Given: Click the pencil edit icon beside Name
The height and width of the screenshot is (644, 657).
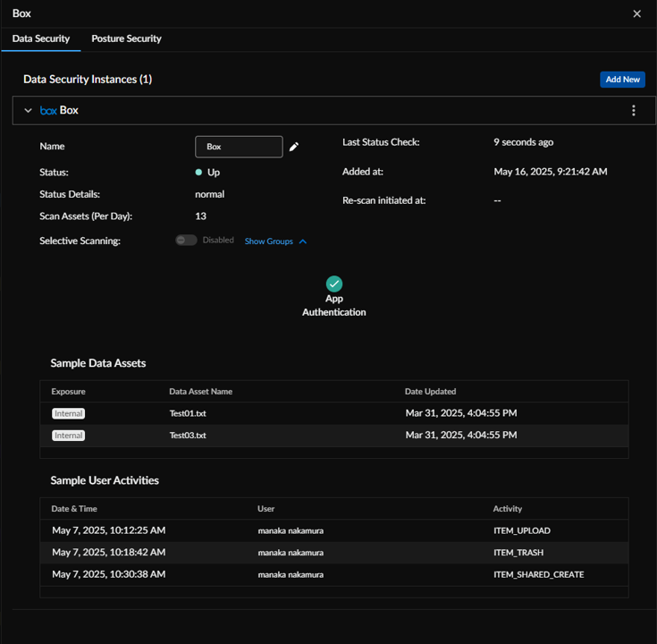Looking at the screenshot, I should tap(294, 147).
